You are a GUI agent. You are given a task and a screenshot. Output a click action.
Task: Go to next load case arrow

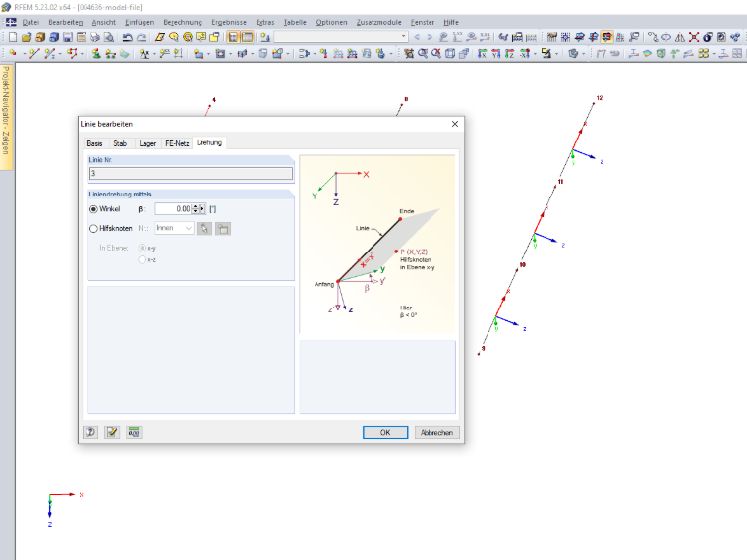click(x=430, y=37)
